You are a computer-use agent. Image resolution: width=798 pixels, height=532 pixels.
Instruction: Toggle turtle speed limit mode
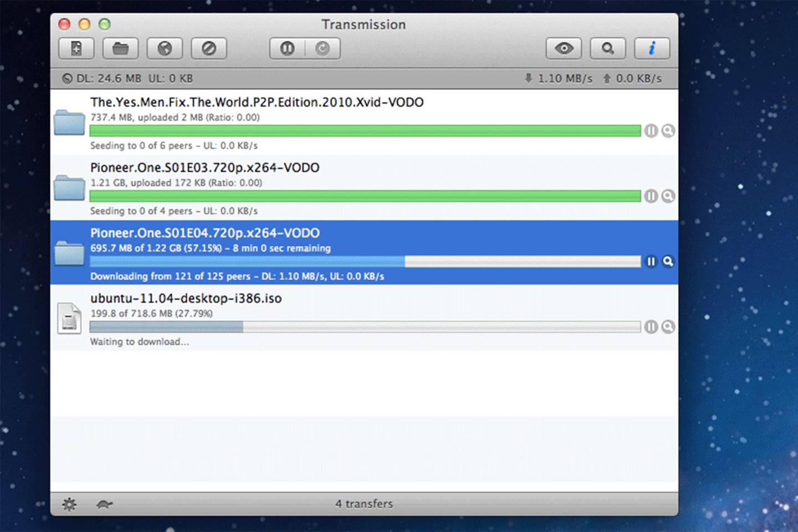pyautogui.click(x=105, y=504)
